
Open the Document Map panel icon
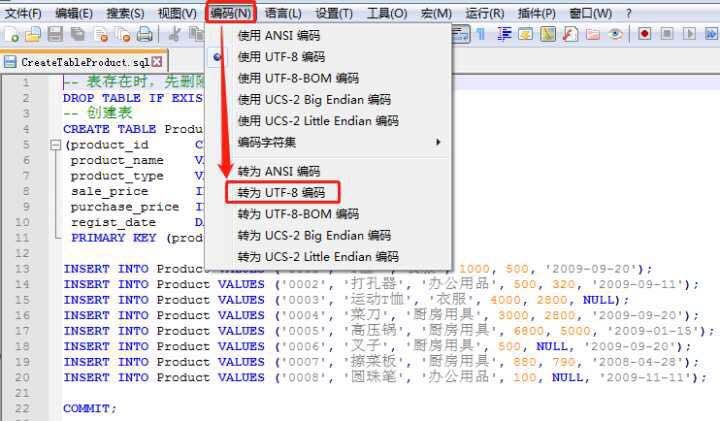point(548,34)
